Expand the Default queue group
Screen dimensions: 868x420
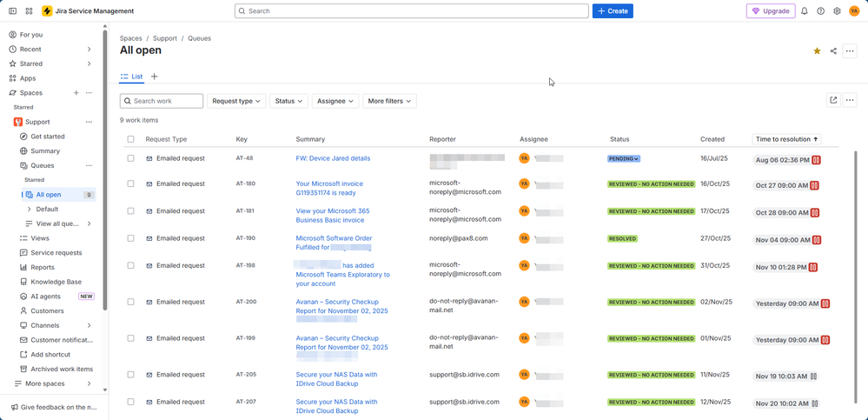pos(29,209)
